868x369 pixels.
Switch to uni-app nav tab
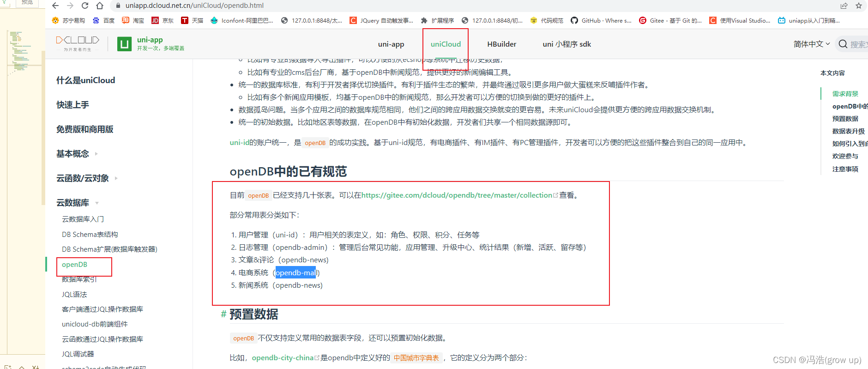pyautogui.click(x=391, y=44)
